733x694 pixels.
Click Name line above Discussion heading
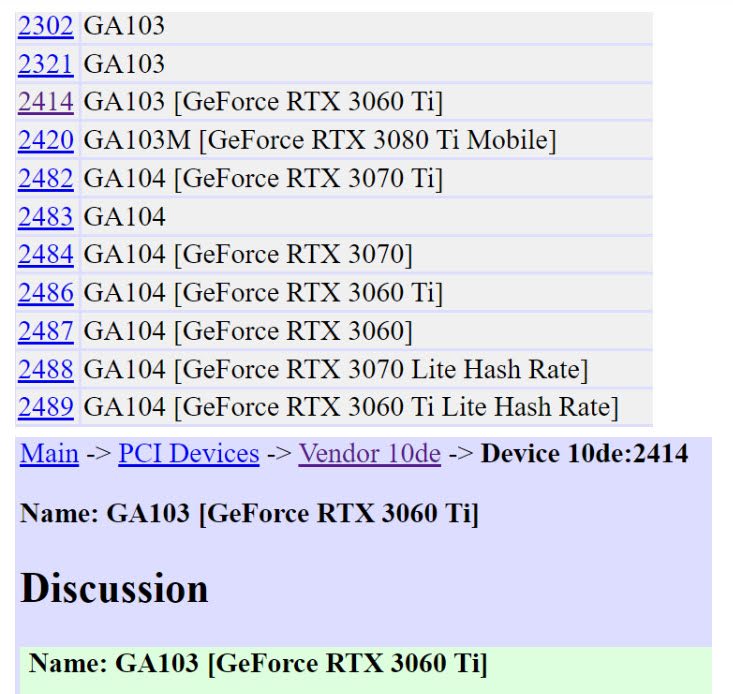click(x=250, y=513)
